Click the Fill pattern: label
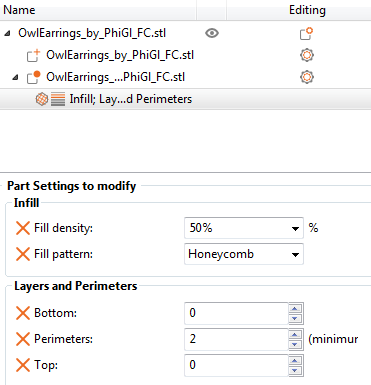The image size is (371, 385). click(x=63, y=254)
